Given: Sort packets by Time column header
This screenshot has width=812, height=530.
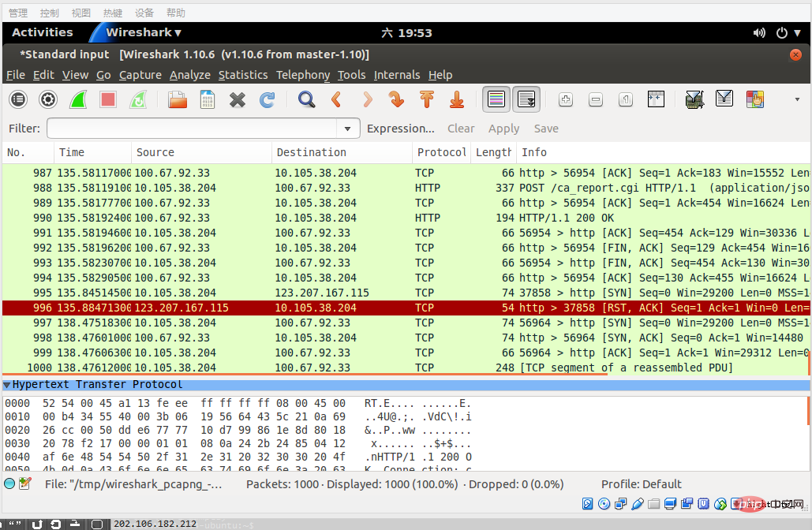Looking at the screenshot, I should click(x=92, y=152).
